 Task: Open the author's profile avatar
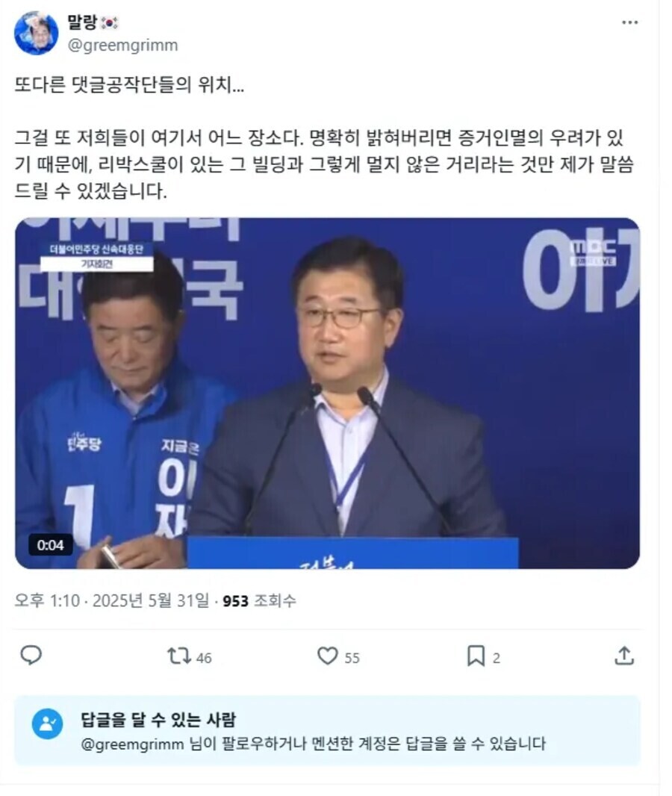click(x=36, y=33)
